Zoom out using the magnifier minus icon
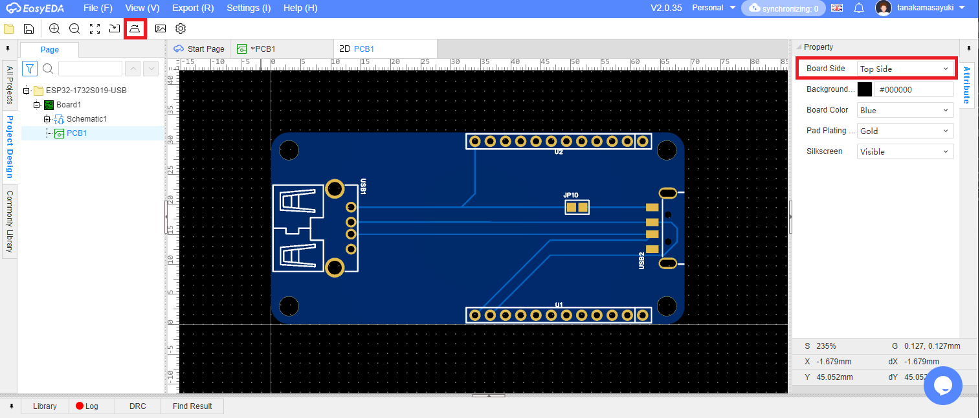The width and height of the screenshot is (980, 418). click(74, 28)
